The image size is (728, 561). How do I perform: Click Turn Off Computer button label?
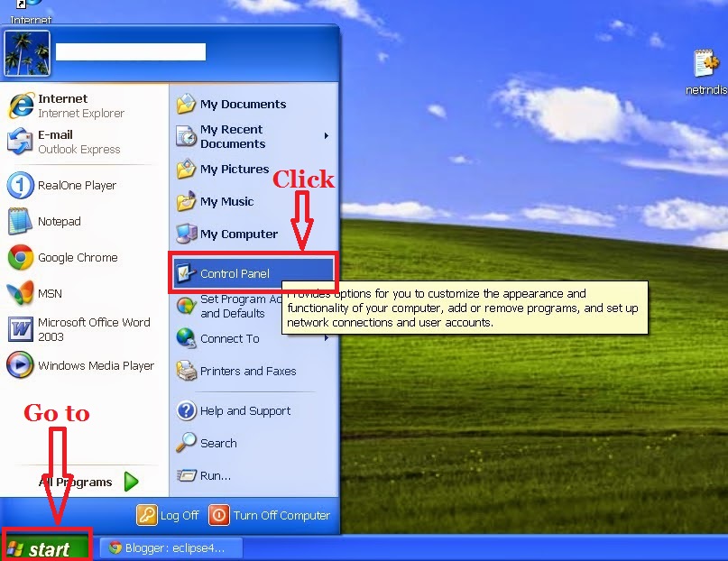pos(281,516)
